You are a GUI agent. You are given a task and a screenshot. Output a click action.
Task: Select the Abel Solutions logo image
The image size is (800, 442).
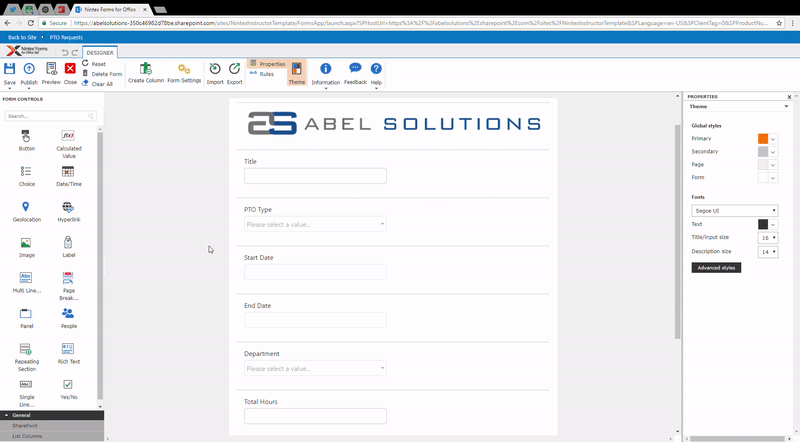394,124
